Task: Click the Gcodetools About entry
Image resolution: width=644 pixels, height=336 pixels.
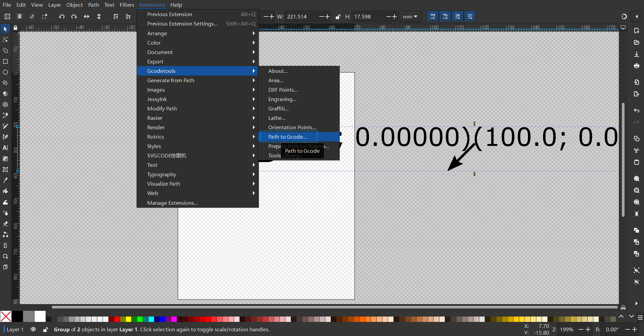Action: pos(299,71)
